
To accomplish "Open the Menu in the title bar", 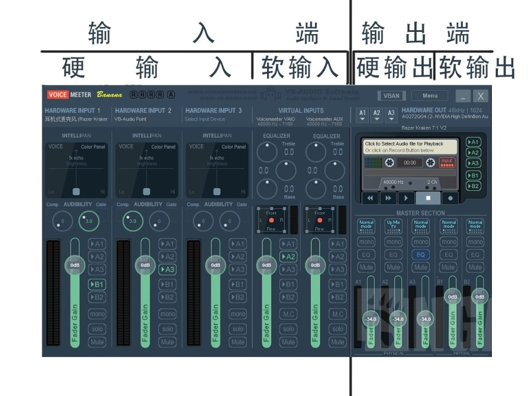I will 430,96.
